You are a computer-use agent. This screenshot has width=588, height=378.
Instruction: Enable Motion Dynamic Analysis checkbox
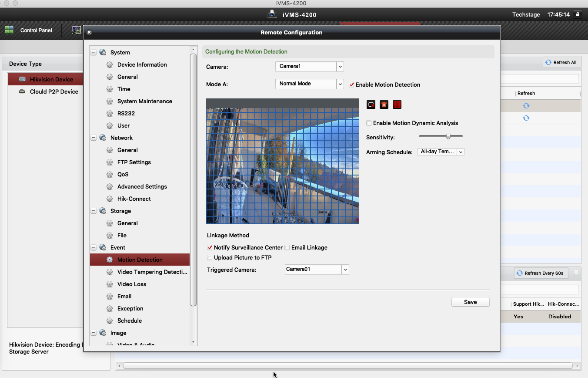(x=369, y=123)
